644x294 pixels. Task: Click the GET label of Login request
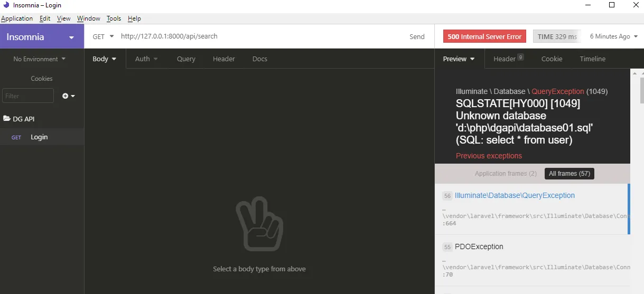pyautogui.click(x=16, y=137)
